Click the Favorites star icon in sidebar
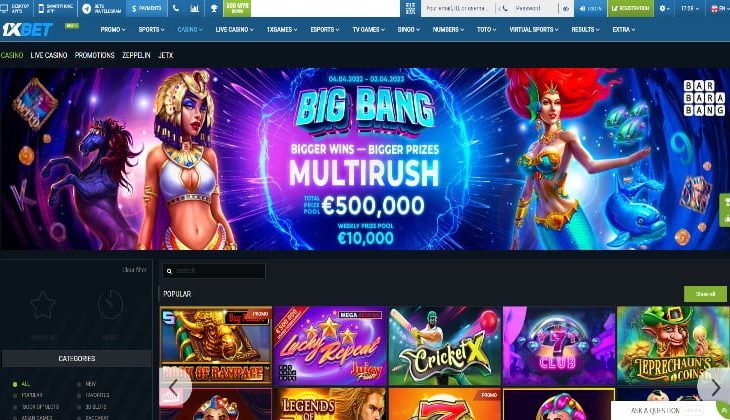 43,305
